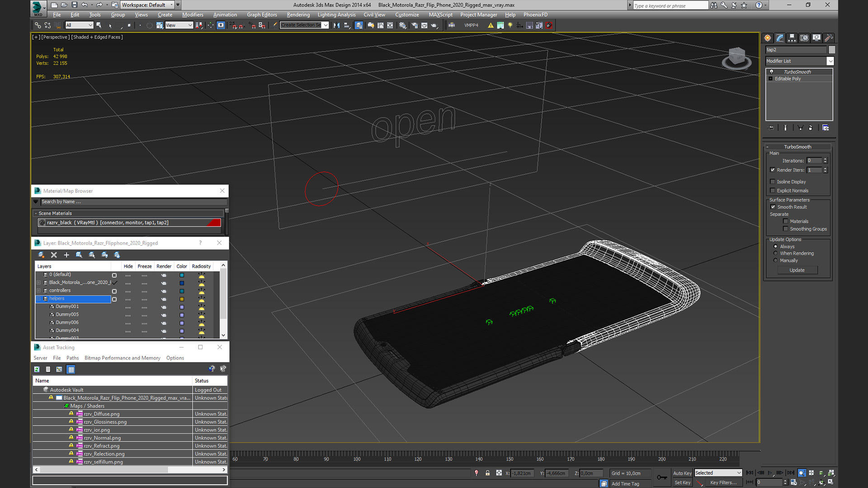868x488 pixels.
Task: Open the Modifiers menu
Action: [193, 14]
